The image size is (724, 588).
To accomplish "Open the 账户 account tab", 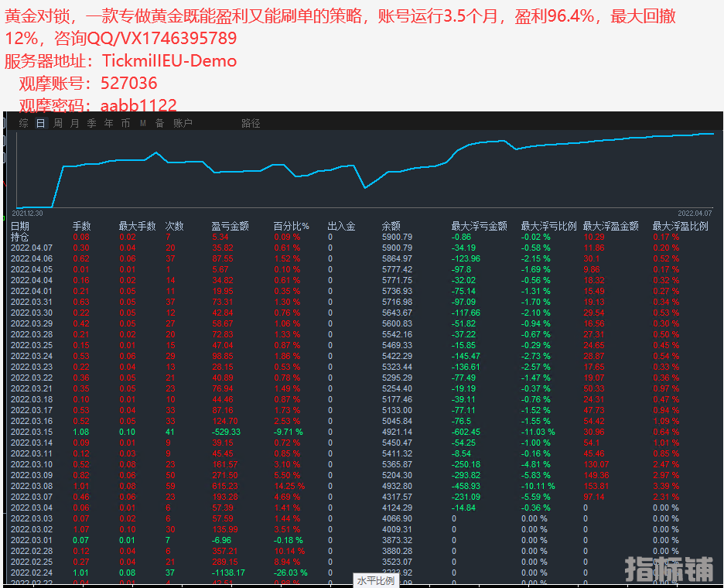I will (x=183, y=123).
